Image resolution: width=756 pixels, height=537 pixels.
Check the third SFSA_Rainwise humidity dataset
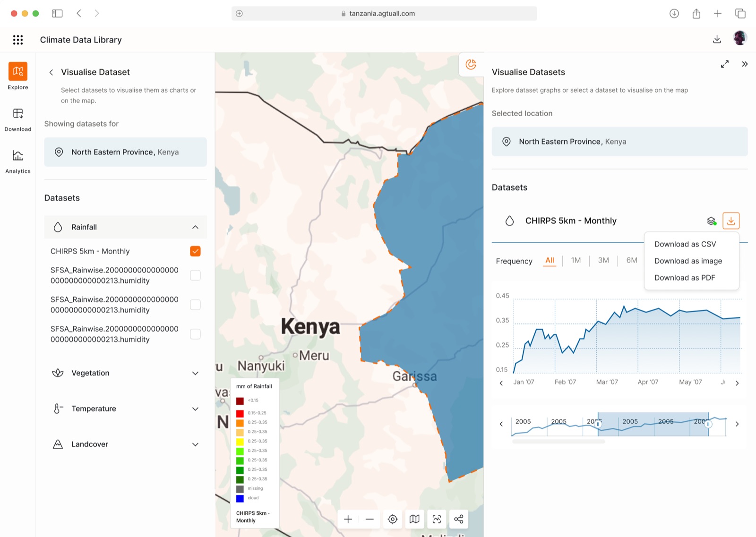tap(195, 334)
